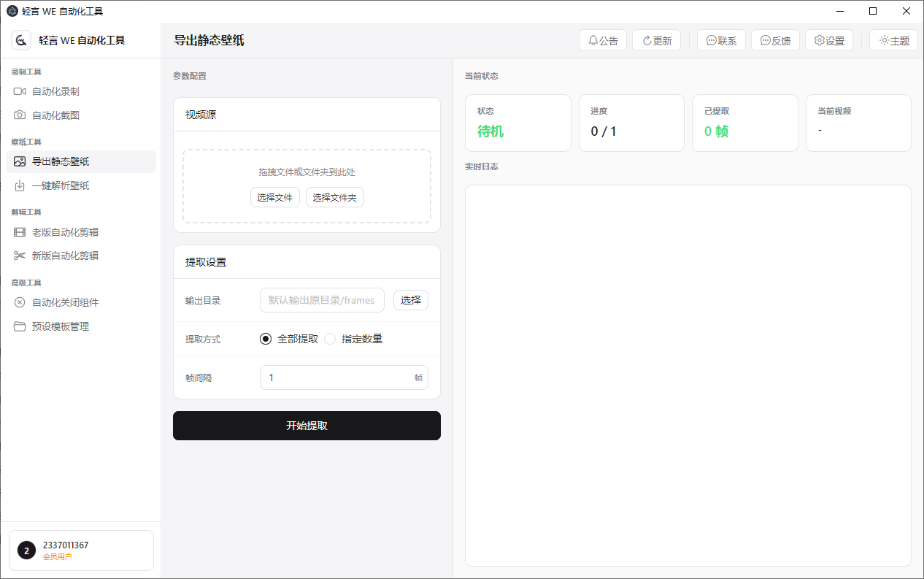Click 选择文件夹 to pick a folder

pos(334,196)
